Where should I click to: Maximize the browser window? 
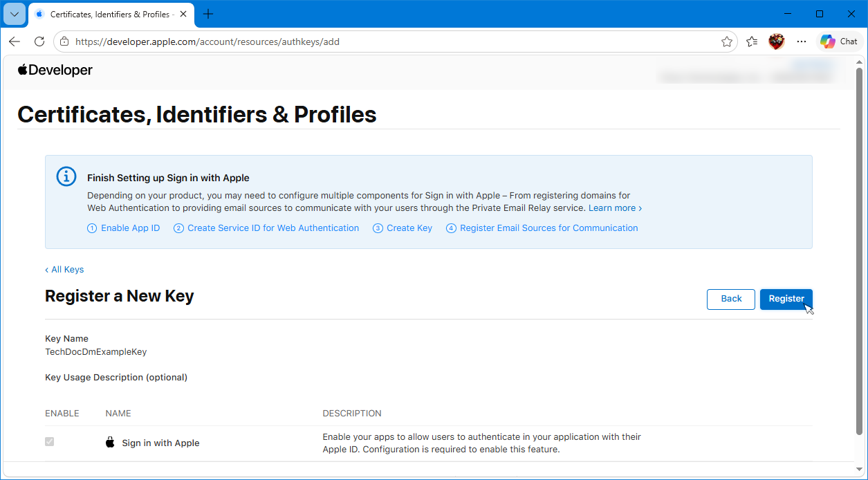coord(820,14)
